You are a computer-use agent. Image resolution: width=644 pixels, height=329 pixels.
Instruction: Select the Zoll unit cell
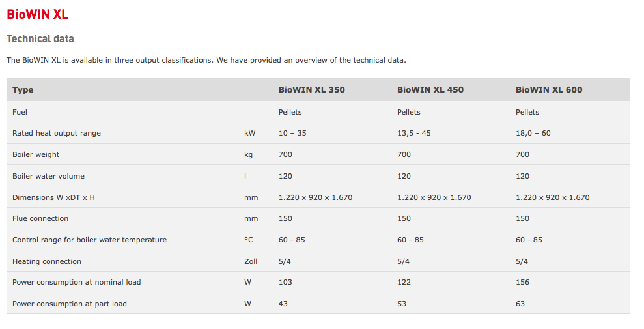coord(251,261)
